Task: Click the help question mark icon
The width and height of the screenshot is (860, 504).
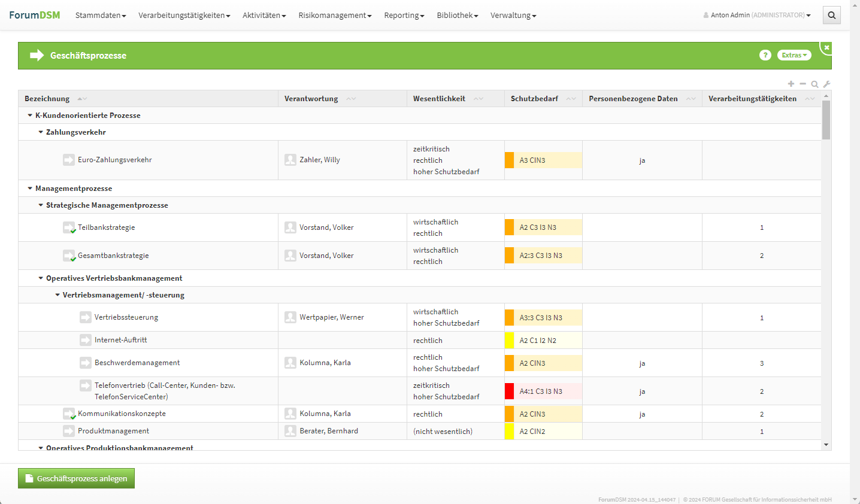Action: tap(765, 55)
